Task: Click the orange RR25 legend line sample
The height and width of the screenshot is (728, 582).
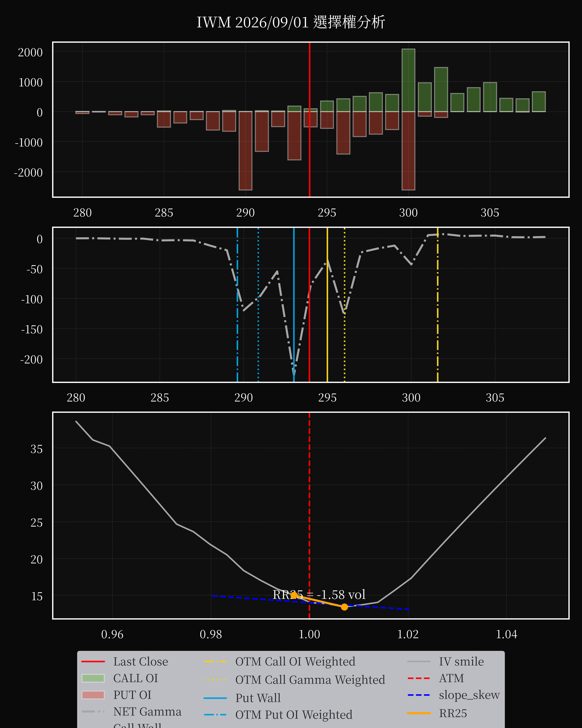Action: coord(419,713)
